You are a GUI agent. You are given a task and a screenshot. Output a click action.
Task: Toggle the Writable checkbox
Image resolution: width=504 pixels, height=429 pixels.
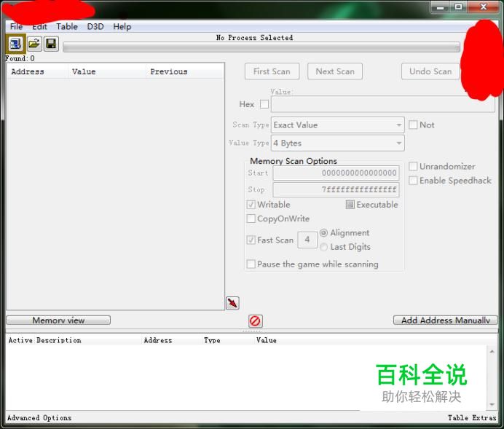pos(251,205)
